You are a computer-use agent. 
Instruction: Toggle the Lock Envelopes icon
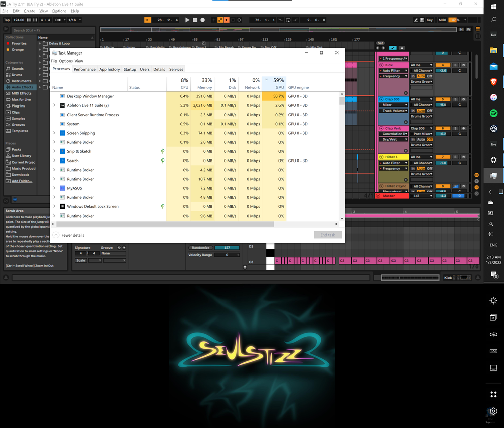(402, 48)
